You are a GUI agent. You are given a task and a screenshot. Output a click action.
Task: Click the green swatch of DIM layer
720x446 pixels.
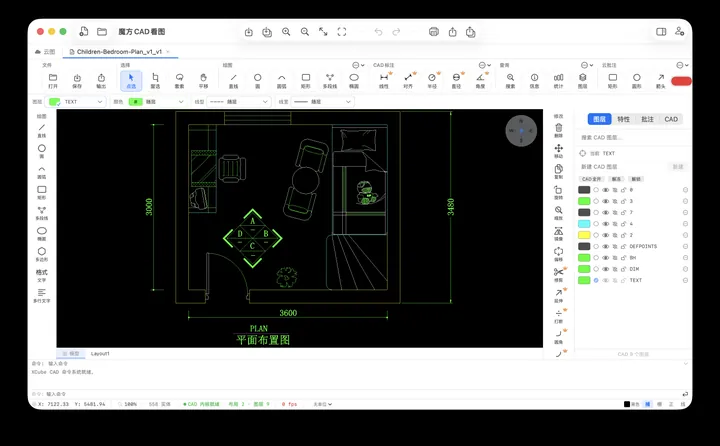pos(584,269)
